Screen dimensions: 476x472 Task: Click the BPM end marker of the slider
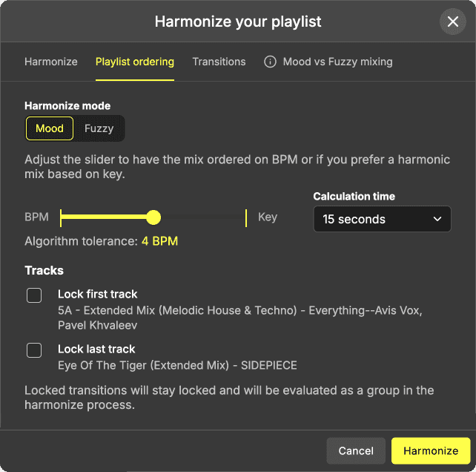61,217
